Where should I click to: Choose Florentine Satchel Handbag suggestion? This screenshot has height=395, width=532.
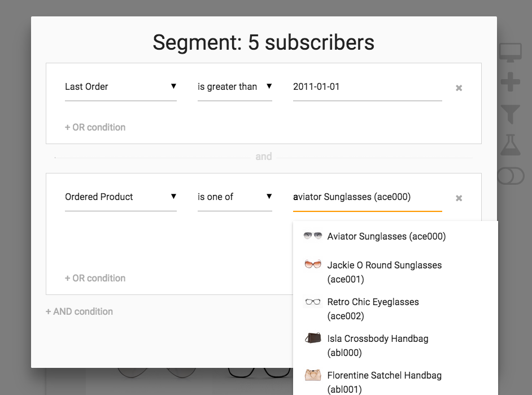click(x=384, y=381)
